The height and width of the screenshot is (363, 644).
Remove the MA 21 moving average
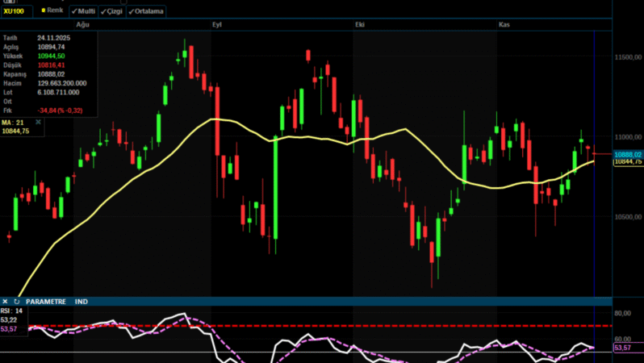pyautogui.click(x=38, y=122)
